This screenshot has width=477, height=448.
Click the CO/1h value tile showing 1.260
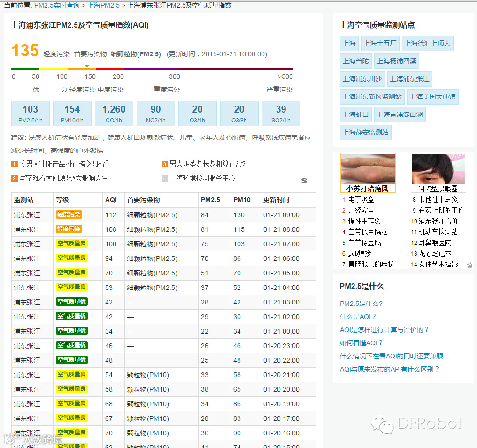point(114,114)
